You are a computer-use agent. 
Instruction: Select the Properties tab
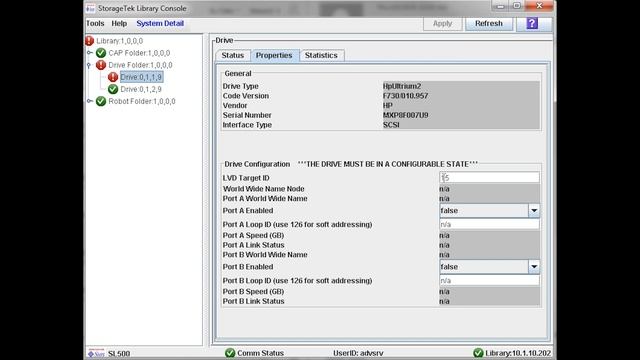[x=274, y=55]
